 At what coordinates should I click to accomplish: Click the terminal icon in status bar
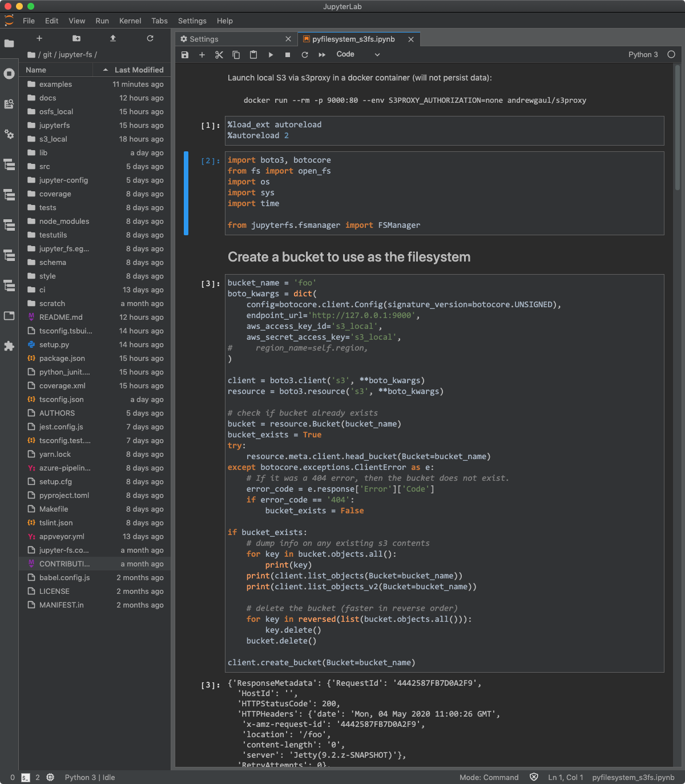[x=26, y=778]
